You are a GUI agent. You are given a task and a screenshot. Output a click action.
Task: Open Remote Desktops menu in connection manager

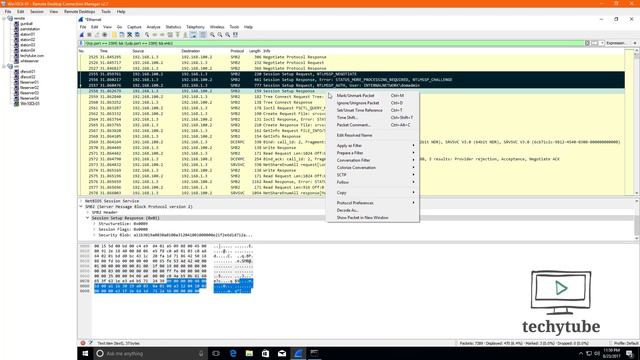pos(80,12)
